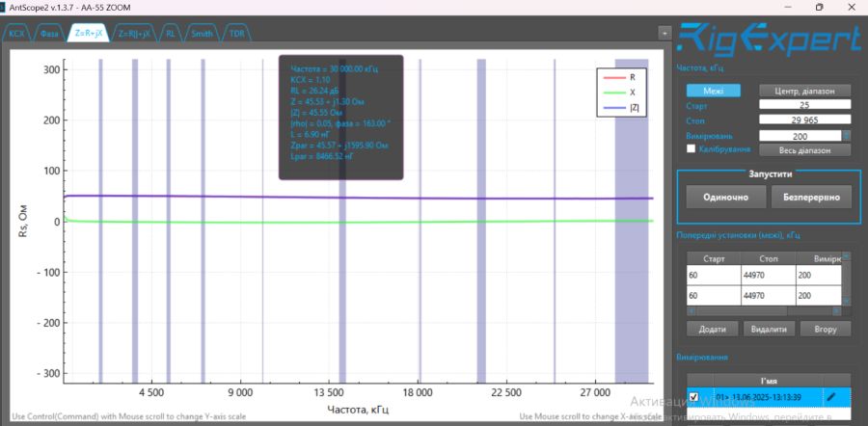
Task: Open the Smith chart tab
Action: coord(202,33)
